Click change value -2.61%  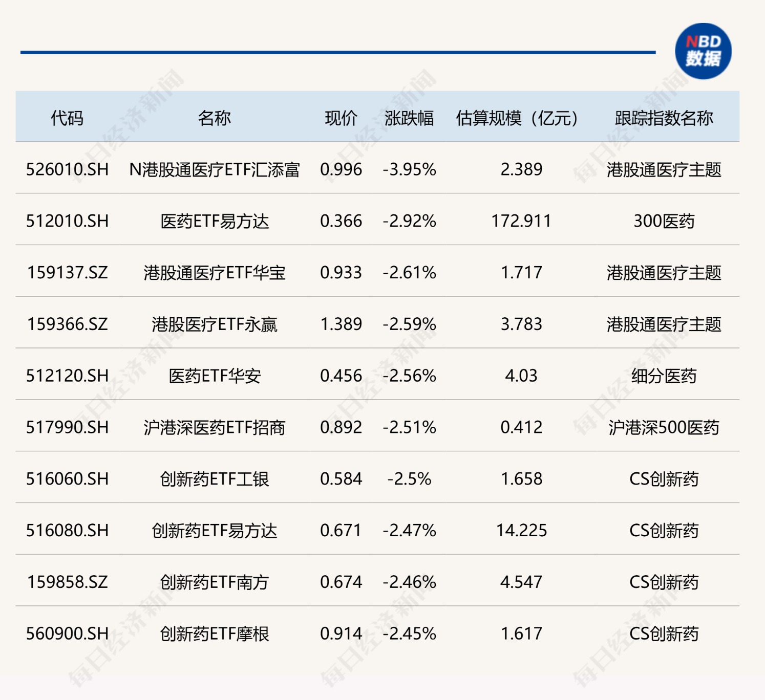(x=409, y=273)
